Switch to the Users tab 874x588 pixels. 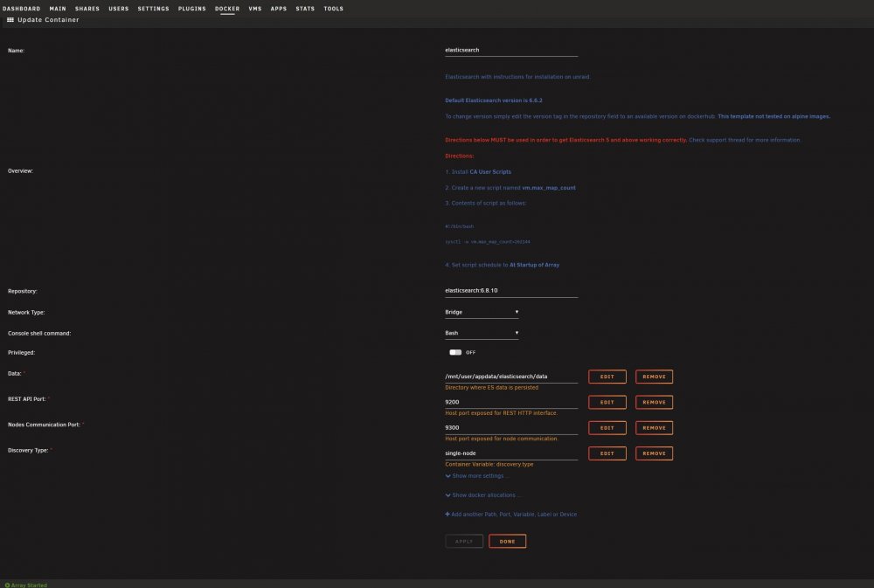118,9
